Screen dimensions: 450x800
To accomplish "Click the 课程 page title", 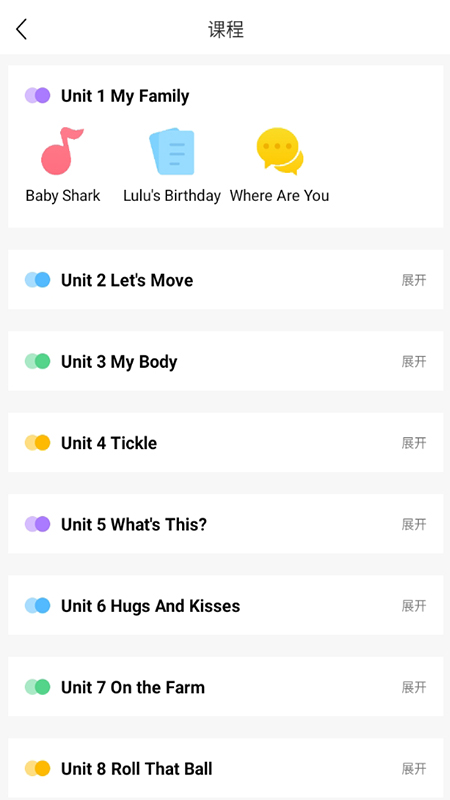I will click(x=226, y=30).
